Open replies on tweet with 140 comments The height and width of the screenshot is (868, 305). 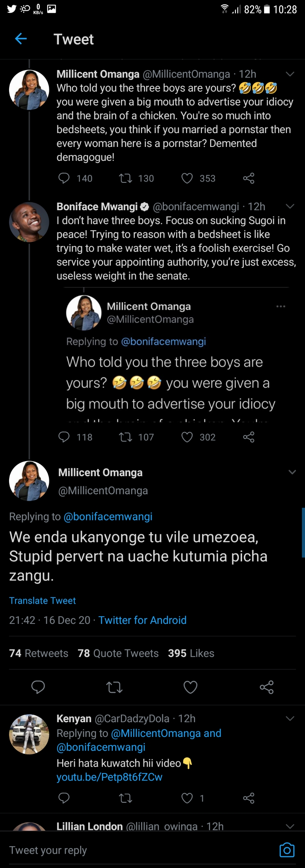point(64,178)
